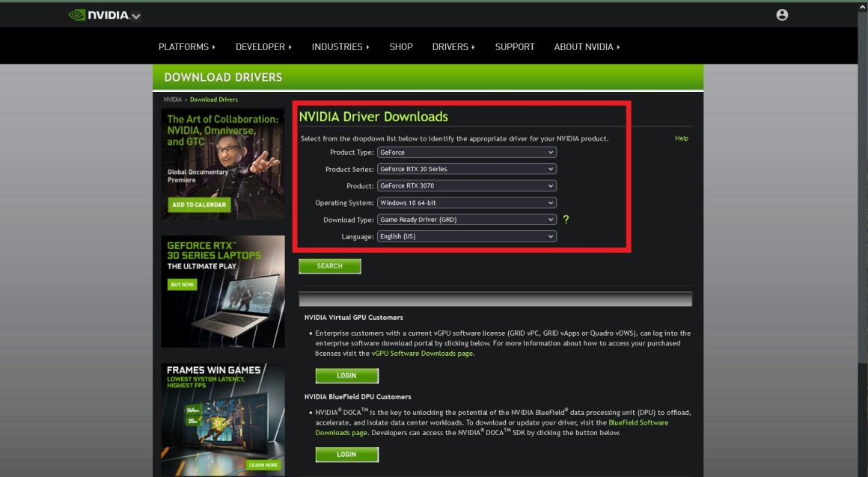Click the NVIDIA Driver Downloads heading
868x477 pixels.
pos(373,117)
